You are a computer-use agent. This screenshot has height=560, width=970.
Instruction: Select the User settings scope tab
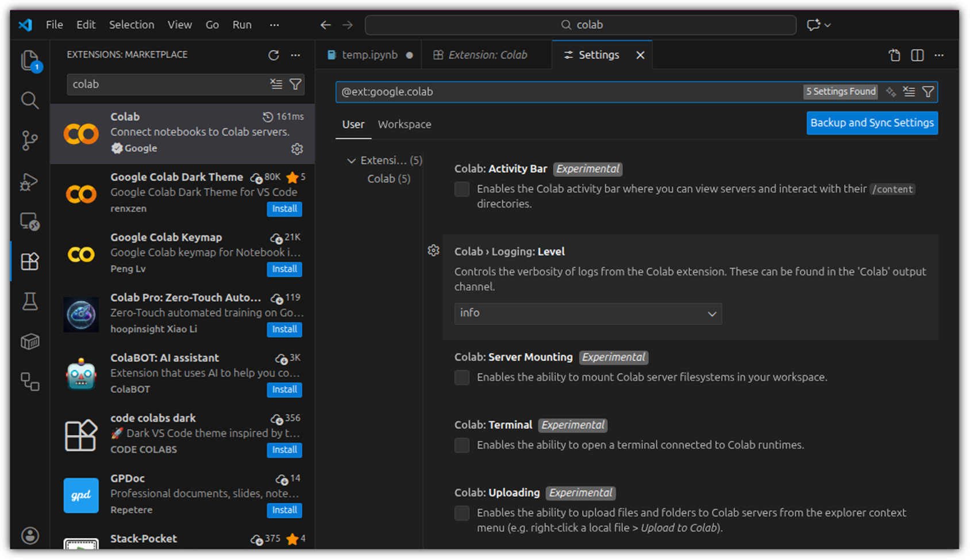point(353,125)
